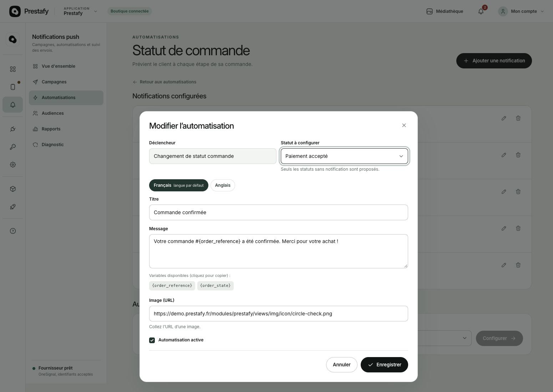Close the Modifier l'automatisation dialog

pyautogui.click(x=404, y=125)
